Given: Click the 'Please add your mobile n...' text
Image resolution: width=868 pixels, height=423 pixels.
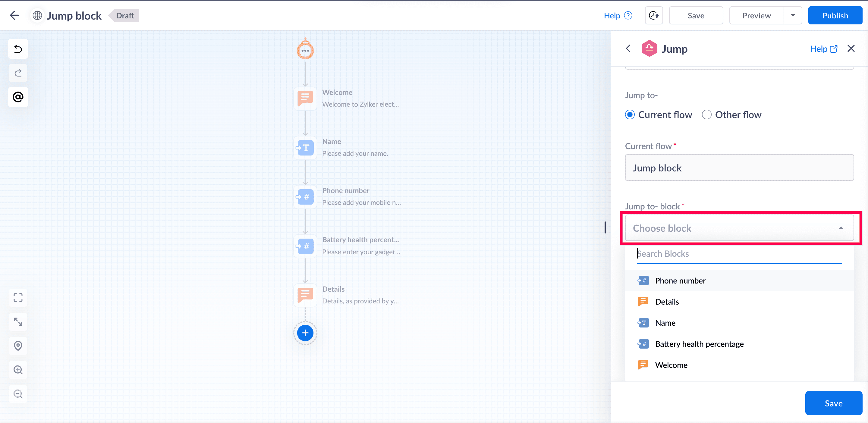Looking at the screenshot, I should [361, 203].
